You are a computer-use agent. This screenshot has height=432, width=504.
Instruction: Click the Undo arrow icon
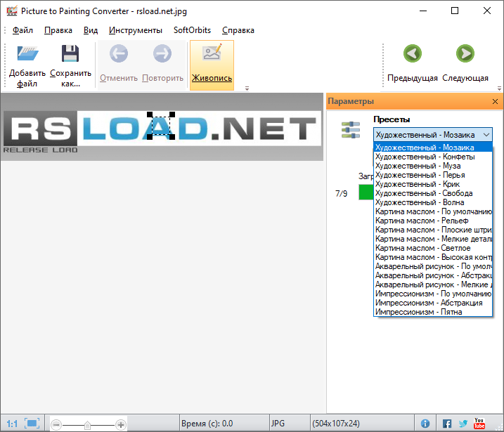[119, 53]
